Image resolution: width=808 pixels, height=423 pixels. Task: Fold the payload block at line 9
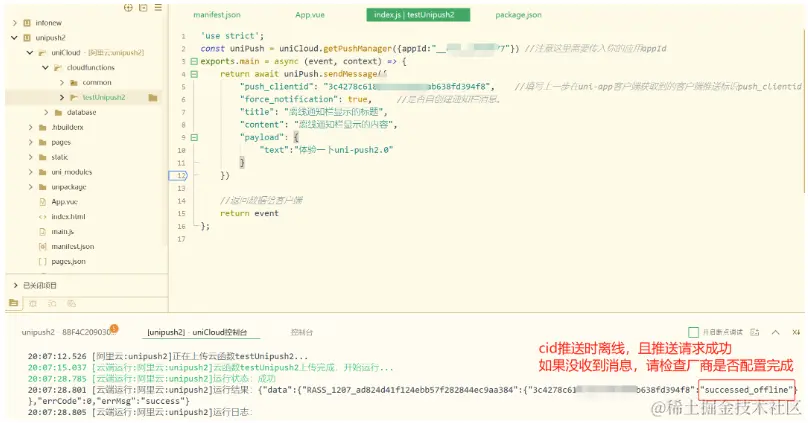[194, 138]
